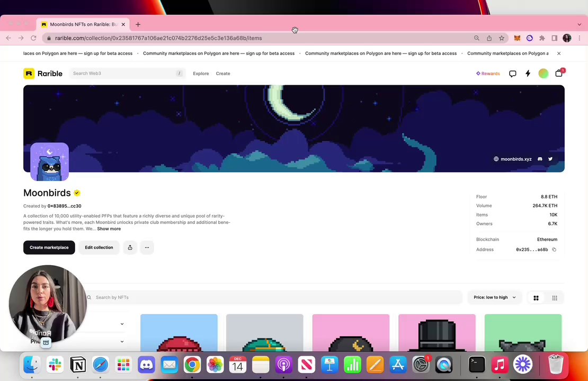This screenshot has height=381, width=588.
Task: Open Slack from the Dock
Action: pos(55,365)
